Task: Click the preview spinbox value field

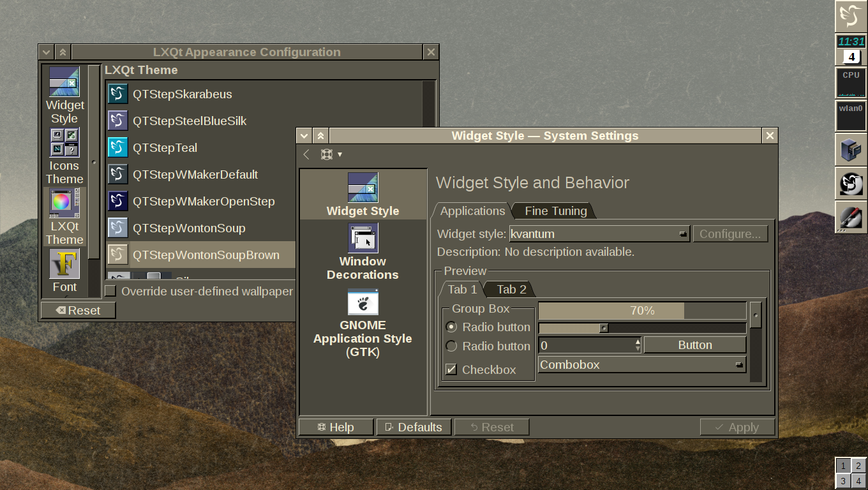Action: coord(586,345)
